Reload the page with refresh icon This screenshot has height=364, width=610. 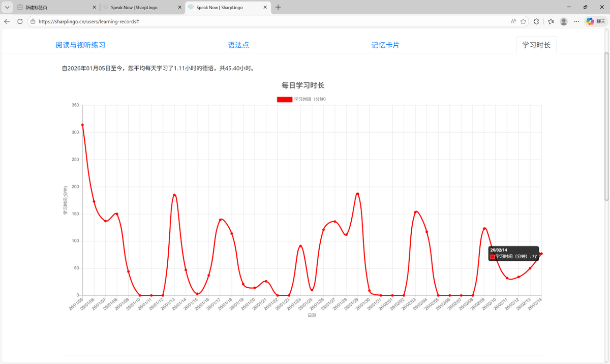tap(20, 21)
